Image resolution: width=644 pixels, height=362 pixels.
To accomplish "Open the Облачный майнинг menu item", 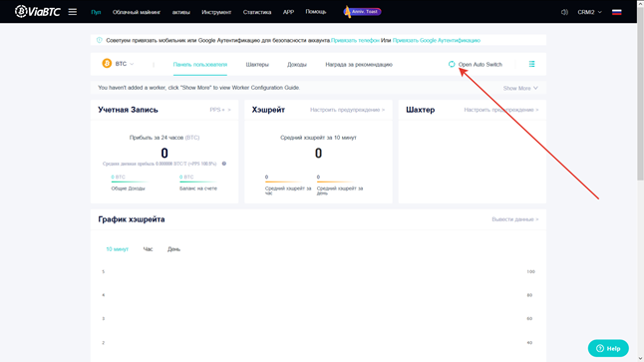I will coord(137,12).
